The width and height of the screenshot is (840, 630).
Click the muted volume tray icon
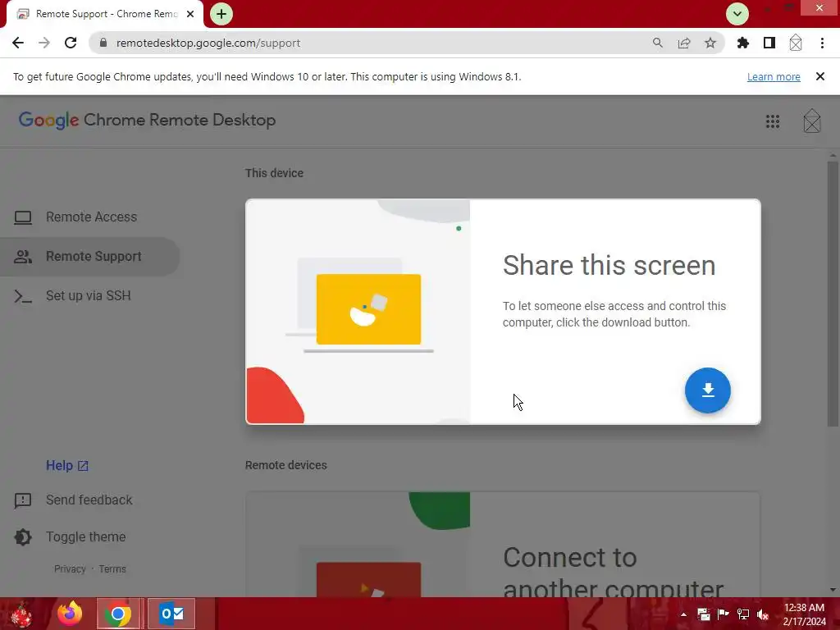(x=763, y=614)
